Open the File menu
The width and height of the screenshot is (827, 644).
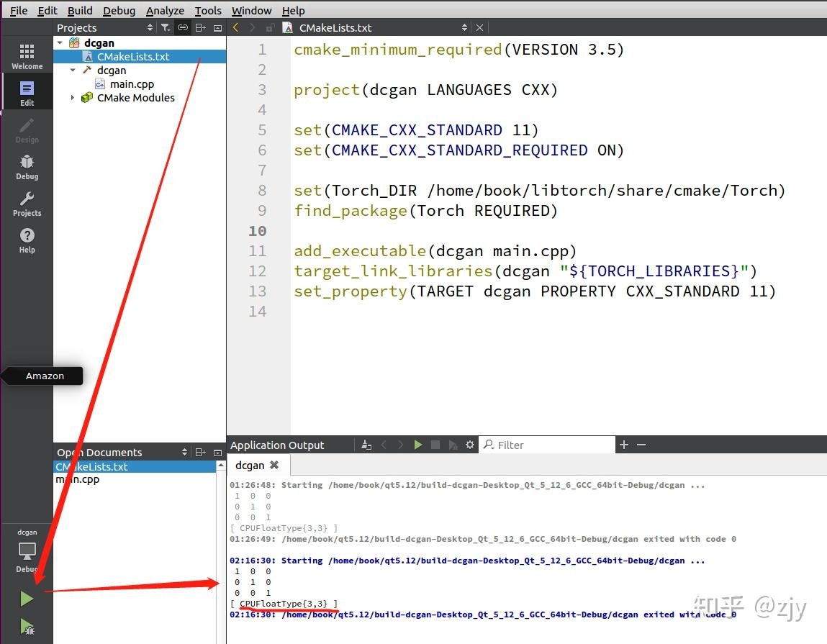pyautogui.click(x=19, y=11)
